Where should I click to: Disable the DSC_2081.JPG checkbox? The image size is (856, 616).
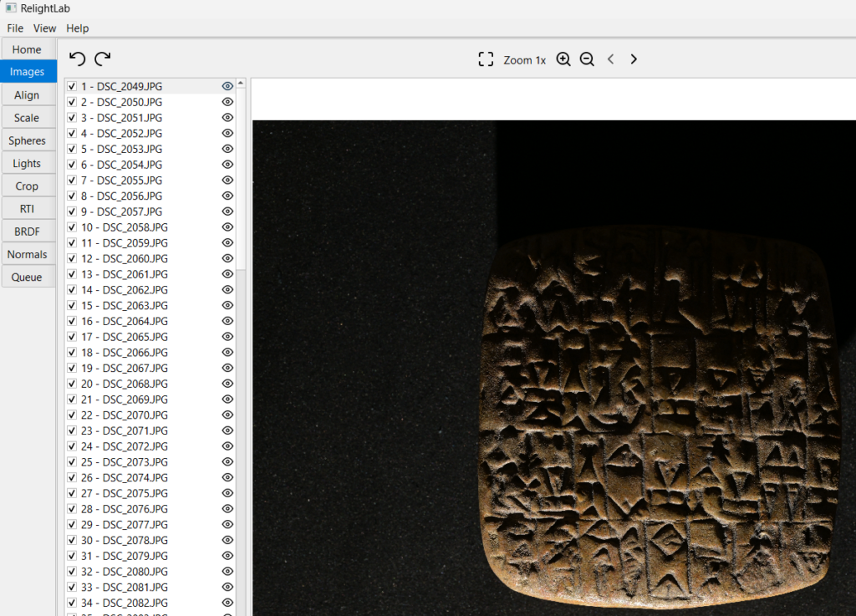click(72, 588)
